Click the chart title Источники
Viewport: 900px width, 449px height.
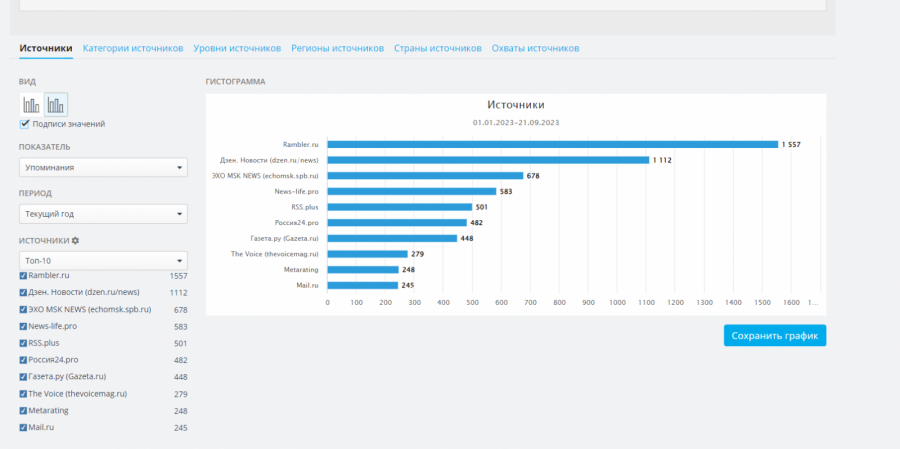[x=516, y=105]
